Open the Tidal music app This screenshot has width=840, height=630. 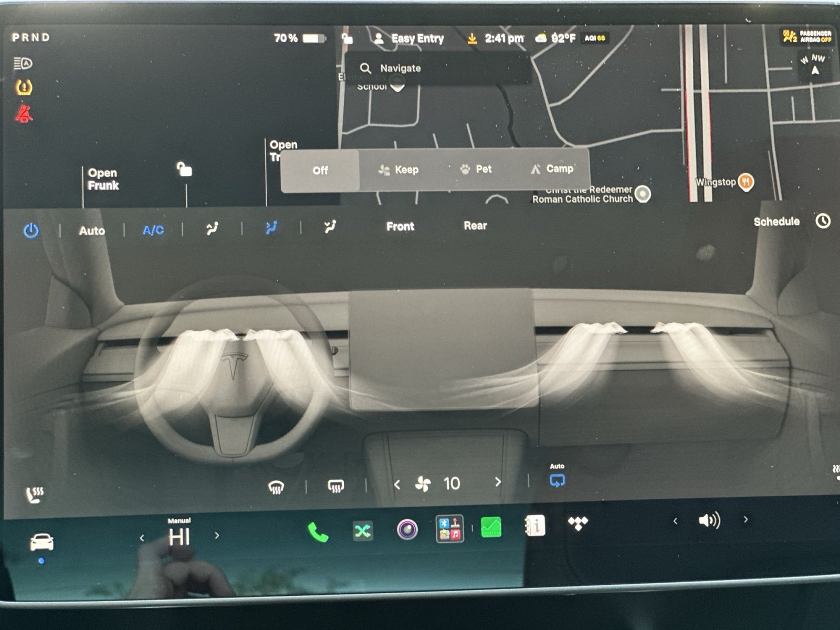tap(578, 523)
